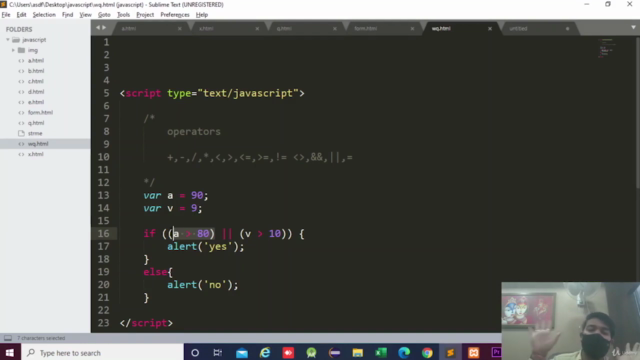Open Cortana from the taskbar
The image size is (640, 360).
[x=195, y=353]
